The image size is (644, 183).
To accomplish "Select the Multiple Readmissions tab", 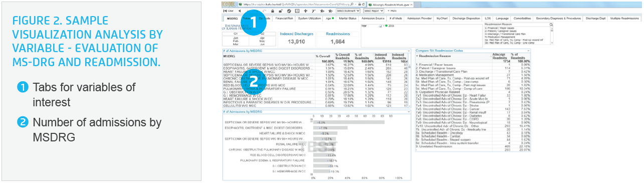I will click(624, 19).
